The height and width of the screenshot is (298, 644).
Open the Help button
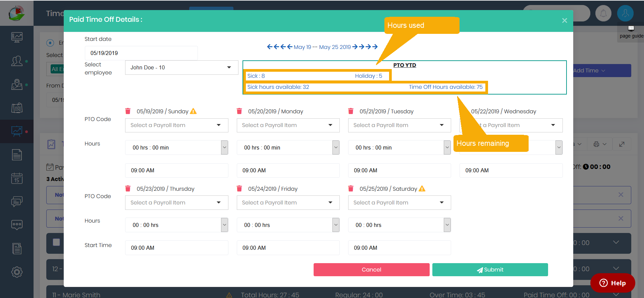613,283
